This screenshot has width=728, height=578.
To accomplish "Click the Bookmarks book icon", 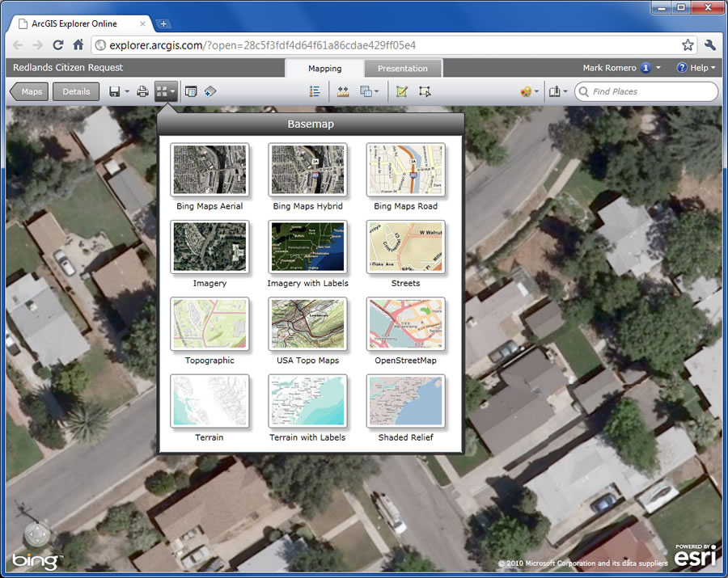I will [x=554, y=91].
